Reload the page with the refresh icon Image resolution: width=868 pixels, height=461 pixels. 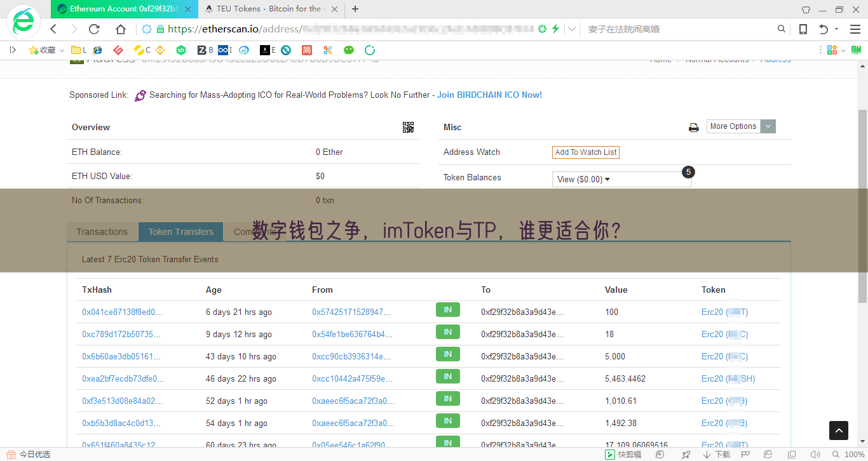click(94, 29)
